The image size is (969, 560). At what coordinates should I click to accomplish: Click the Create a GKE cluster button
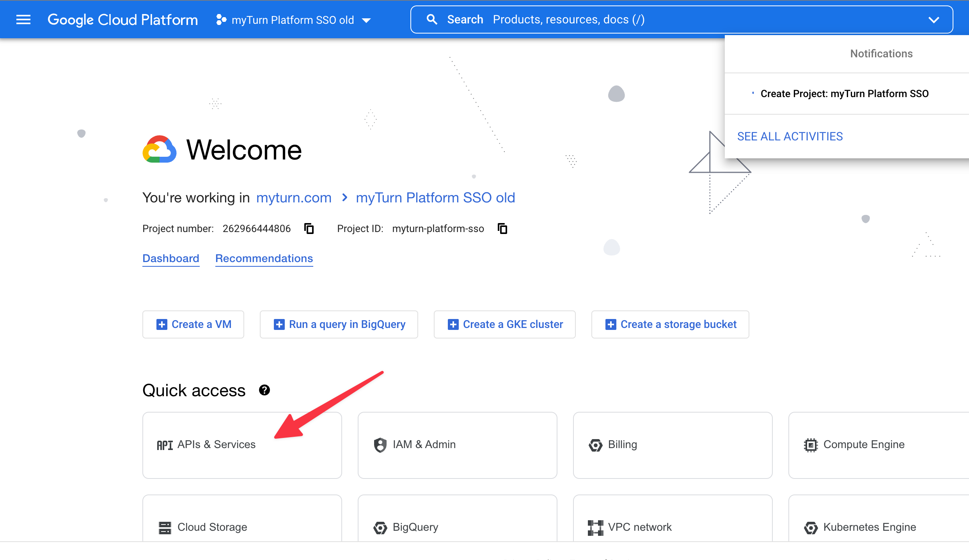point(504,324)
